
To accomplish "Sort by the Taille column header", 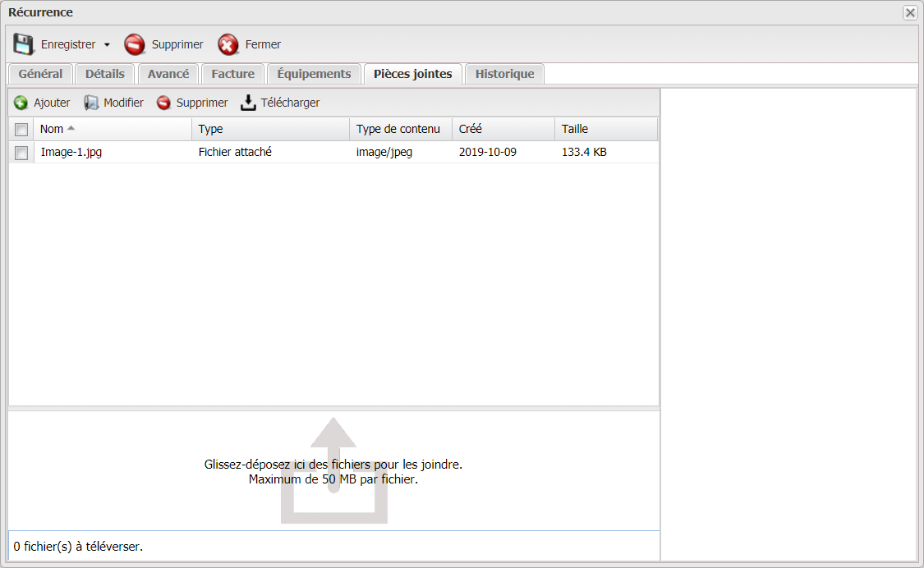I will click(x=575, y=129).
